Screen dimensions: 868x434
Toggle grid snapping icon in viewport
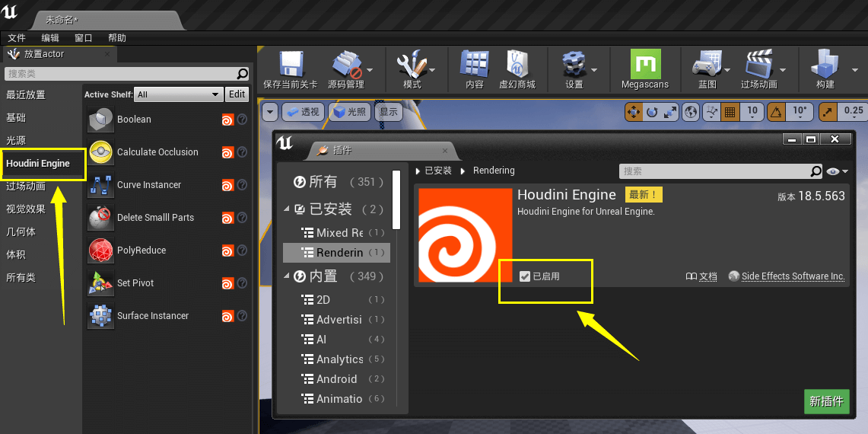[730, 111]
